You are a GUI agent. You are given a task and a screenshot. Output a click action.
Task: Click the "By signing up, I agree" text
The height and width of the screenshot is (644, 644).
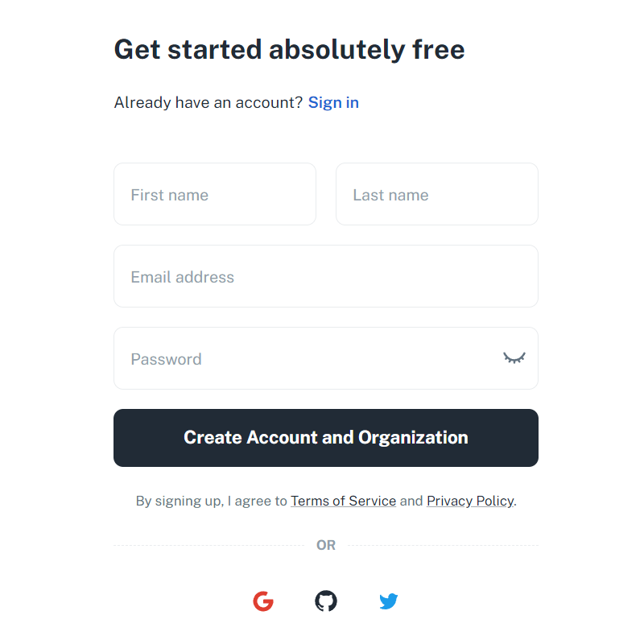click(211, 501)
